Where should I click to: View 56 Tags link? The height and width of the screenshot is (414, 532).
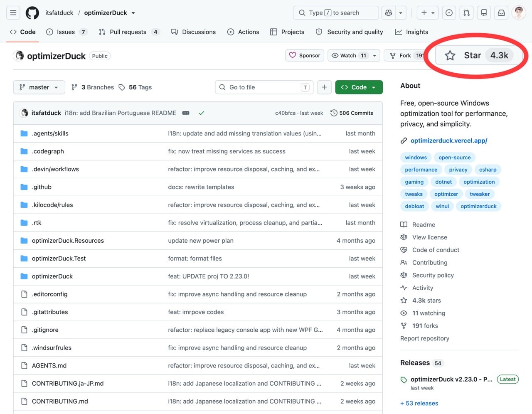135,87
